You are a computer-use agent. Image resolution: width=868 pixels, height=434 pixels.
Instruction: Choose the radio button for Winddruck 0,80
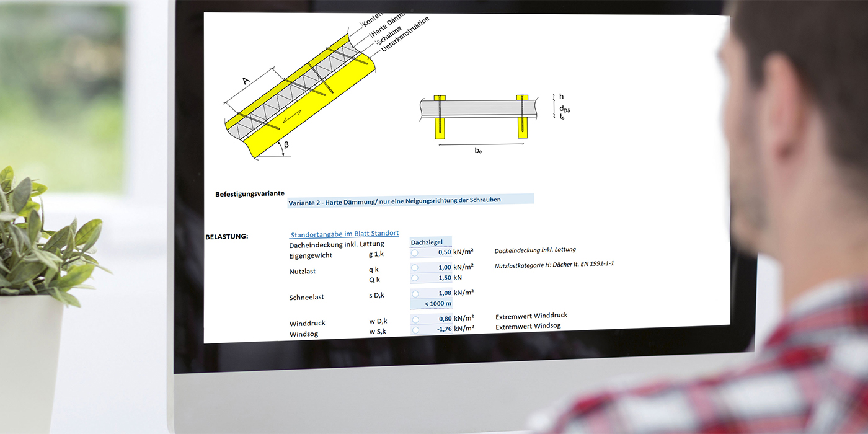(x=415, y=319)
